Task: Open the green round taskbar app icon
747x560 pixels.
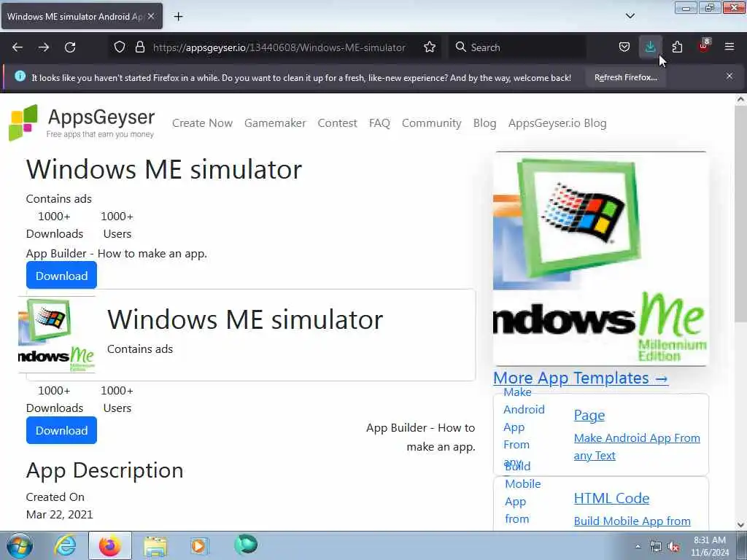Action: click(x=246, y=545)
